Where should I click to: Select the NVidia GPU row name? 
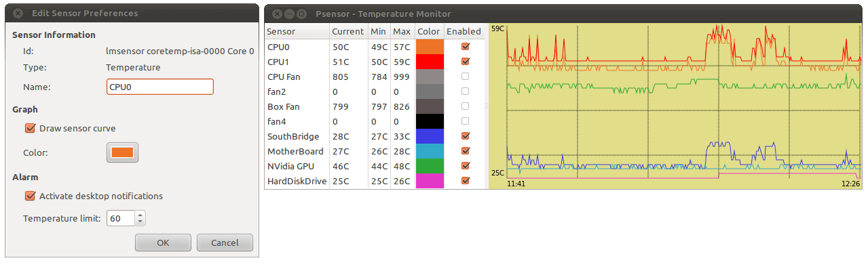pyautogui.click(x=290, y=166)
